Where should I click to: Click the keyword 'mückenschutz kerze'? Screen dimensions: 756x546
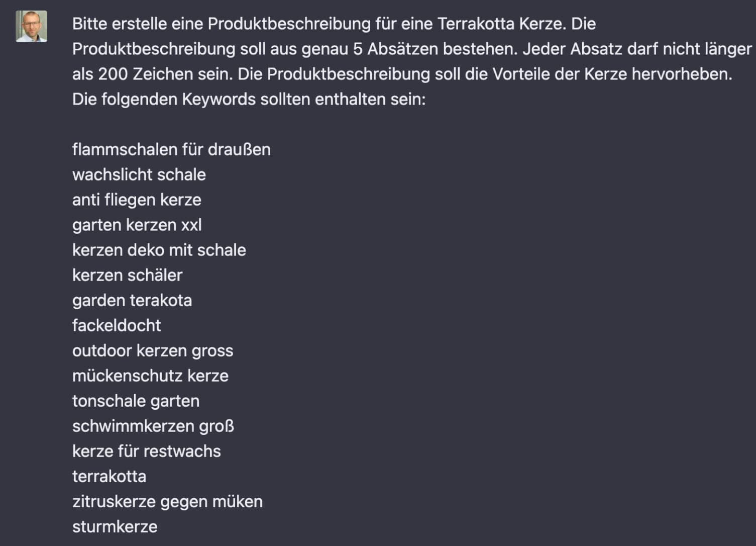[x=150, y=376]
